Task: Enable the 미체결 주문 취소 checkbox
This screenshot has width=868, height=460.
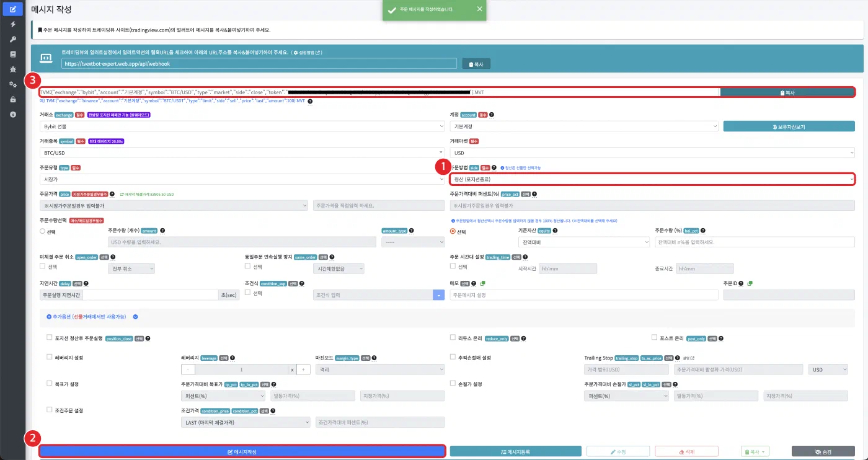Action: pyautogui.click(x=43, y=266)
